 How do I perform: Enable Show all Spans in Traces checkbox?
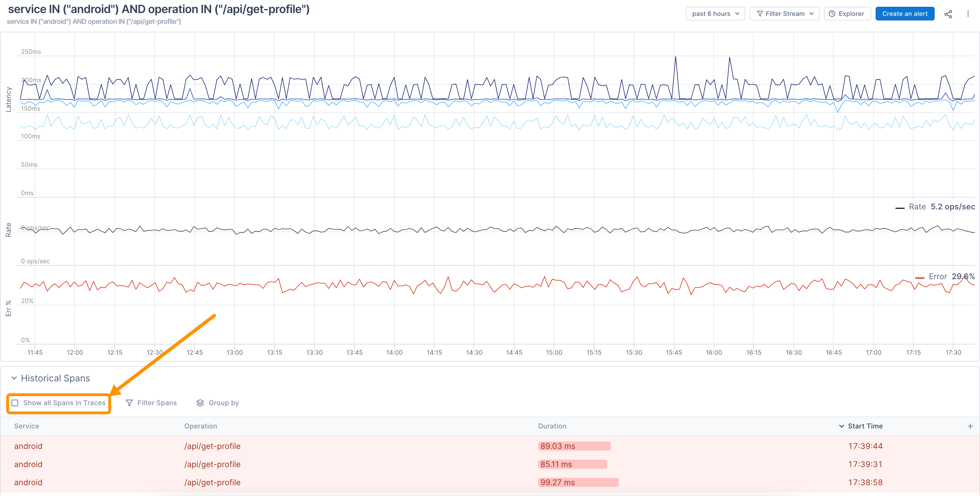click(15, 403)
